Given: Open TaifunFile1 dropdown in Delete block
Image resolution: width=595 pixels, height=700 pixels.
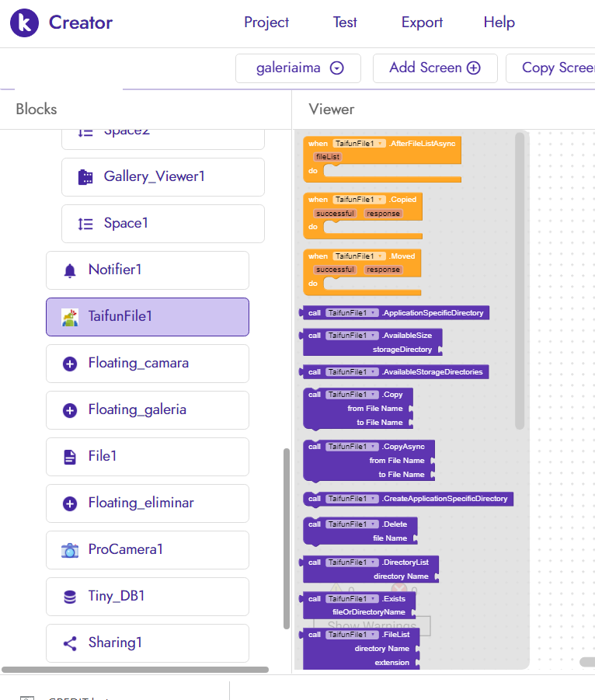Looking at the screenshot, I should [352, 524].
